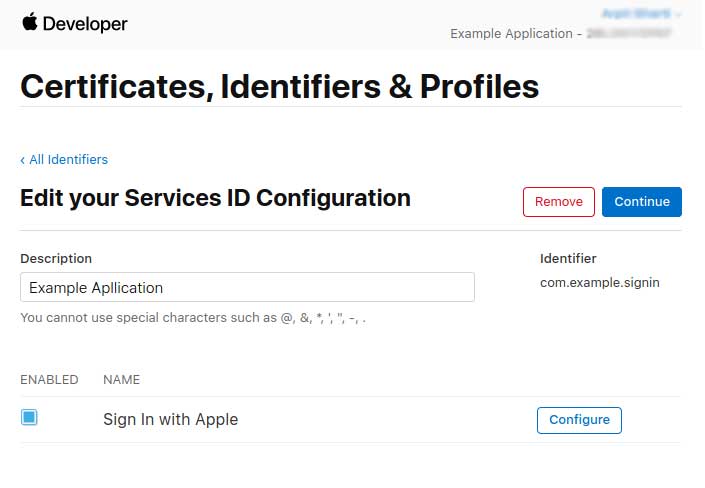Click the Description field label
The width and height of the screenshot is (705, 488).
[56, 259]
